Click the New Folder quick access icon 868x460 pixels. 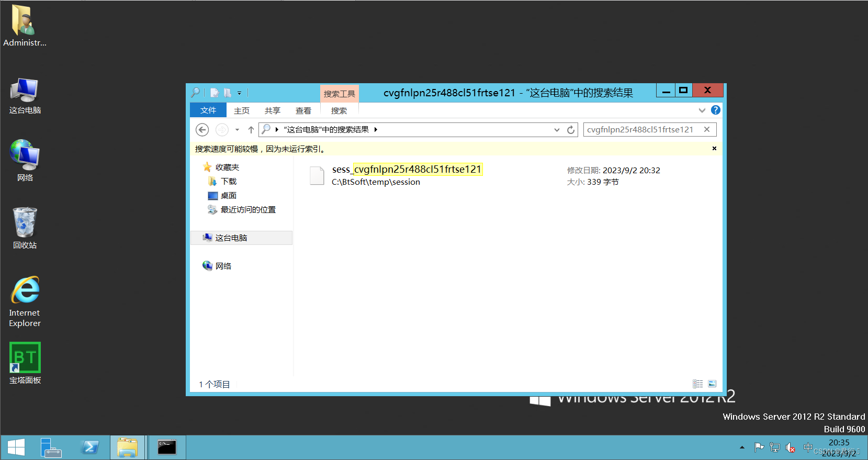tap(228, 93)
